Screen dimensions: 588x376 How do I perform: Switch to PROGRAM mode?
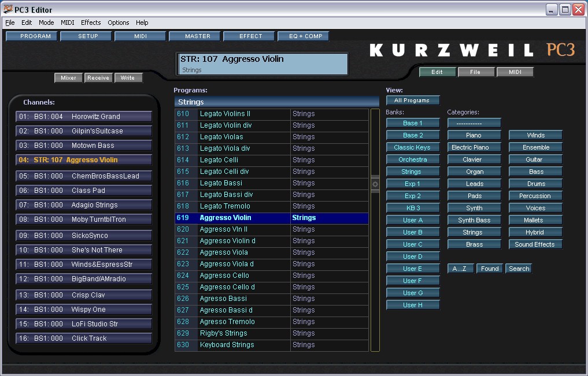click(31, 36)
